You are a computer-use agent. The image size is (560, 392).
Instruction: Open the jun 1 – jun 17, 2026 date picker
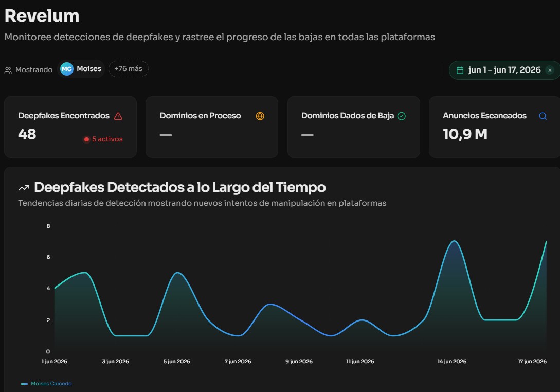click(504, 70)
